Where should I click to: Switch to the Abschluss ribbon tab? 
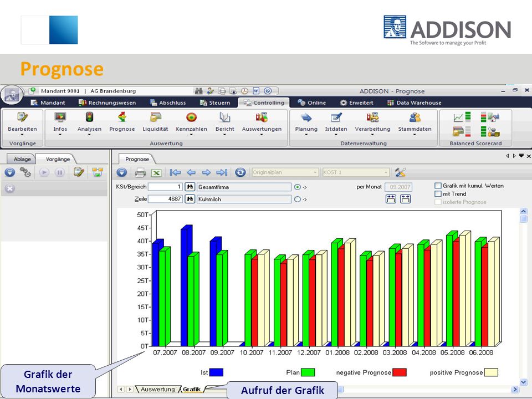pyautogui.click(x=168, y=103)
